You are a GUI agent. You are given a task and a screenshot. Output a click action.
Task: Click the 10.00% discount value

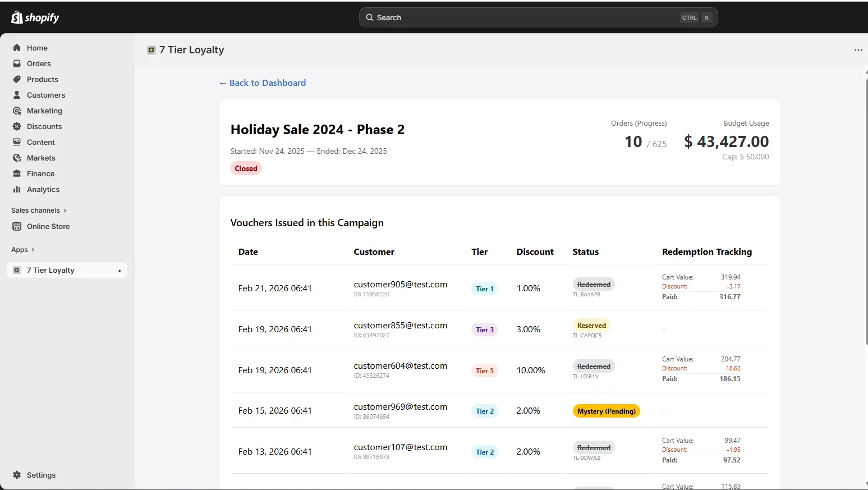531,370
